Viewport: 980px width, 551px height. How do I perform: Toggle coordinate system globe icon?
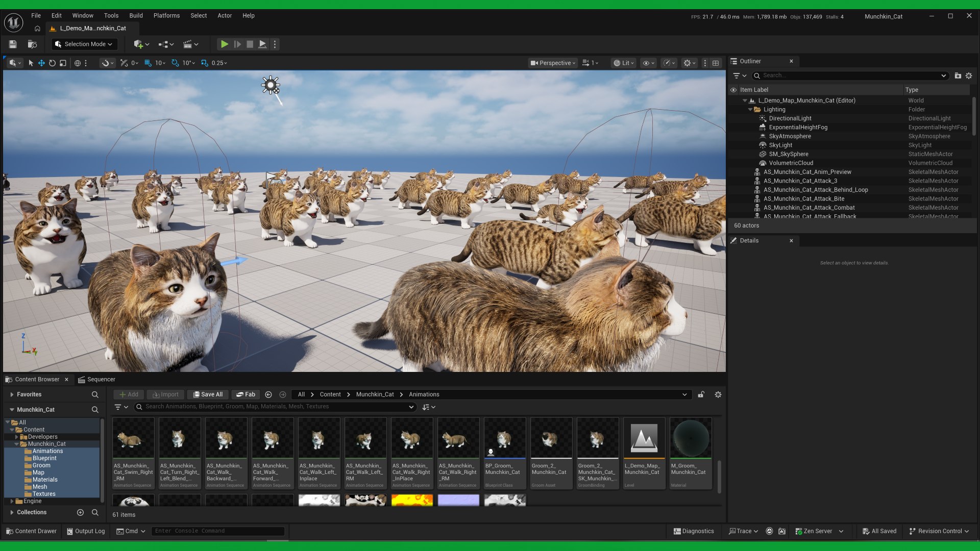tap(78, 63)
